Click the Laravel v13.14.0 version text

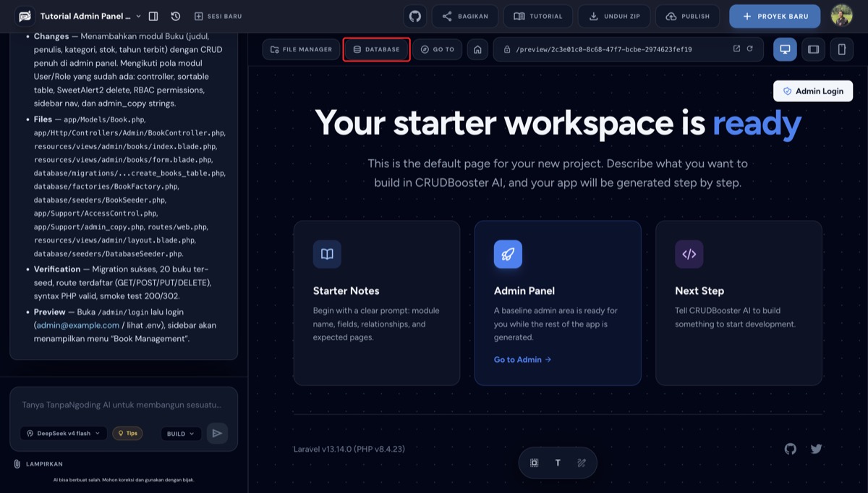pyautogui.click(x=349, y=449)
